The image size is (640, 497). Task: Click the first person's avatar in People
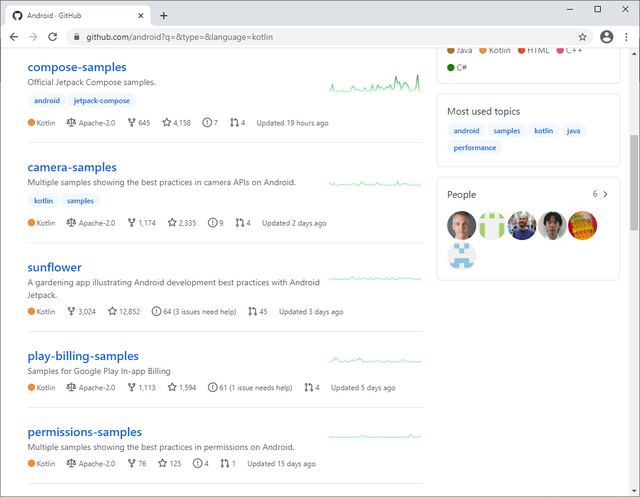[x=461, y=225]
